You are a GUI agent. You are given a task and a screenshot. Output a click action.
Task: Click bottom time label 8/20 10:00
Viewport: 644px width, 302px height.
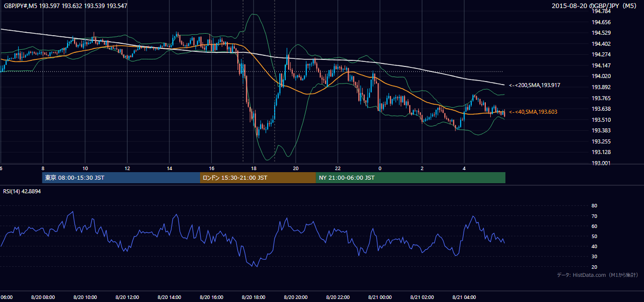85,297
